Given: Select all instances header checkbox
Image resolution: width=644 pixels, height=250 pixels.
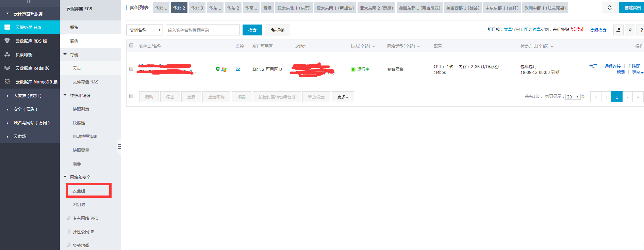Looking at the screenshot, I should pos(131,46).
